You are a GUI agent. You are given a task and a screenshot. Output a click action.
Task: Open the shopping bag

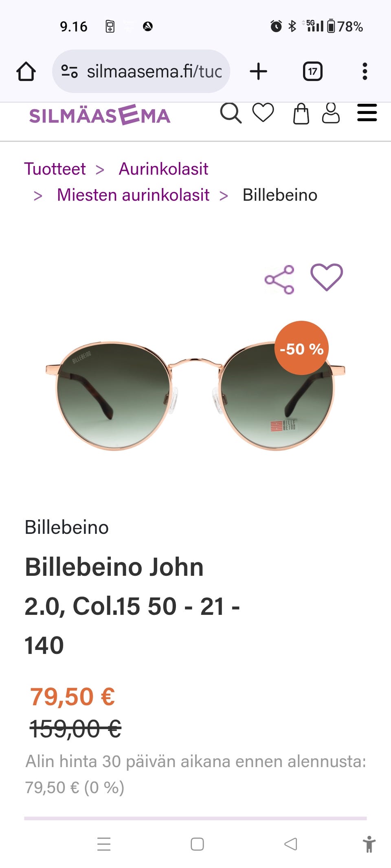[x=301, y=114]
